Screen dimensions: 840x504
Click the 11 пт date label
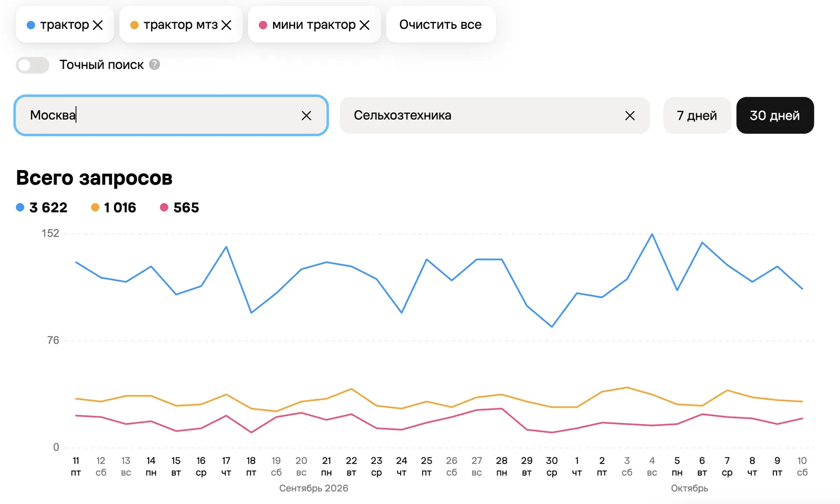(76, 466)
